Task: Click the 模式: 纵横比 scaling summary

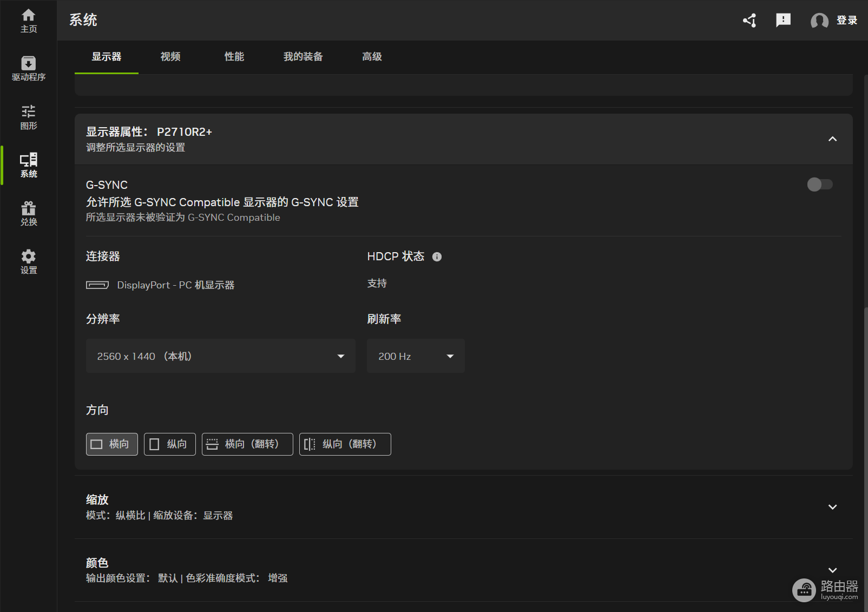Action: pos(159,516)
